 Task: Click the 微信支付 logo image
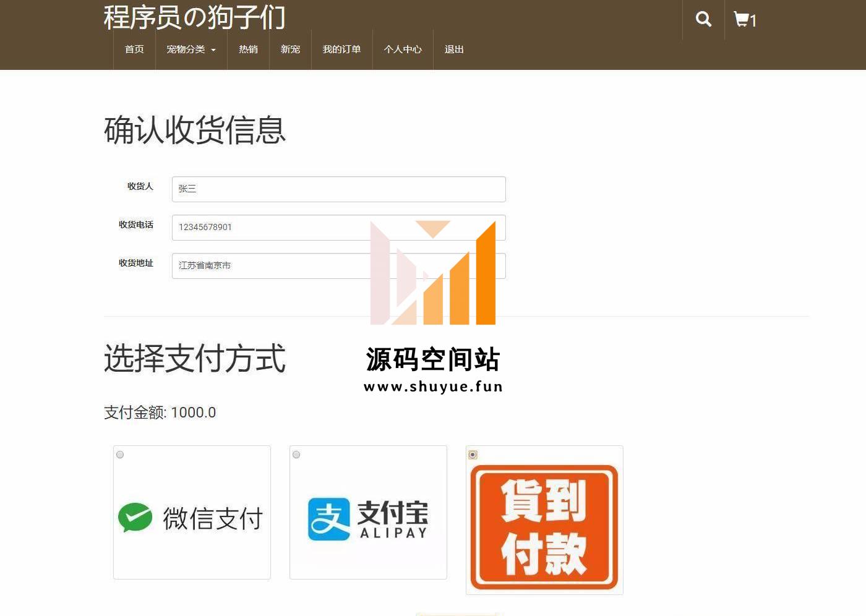pyautogui.click(x=191, y=518)
